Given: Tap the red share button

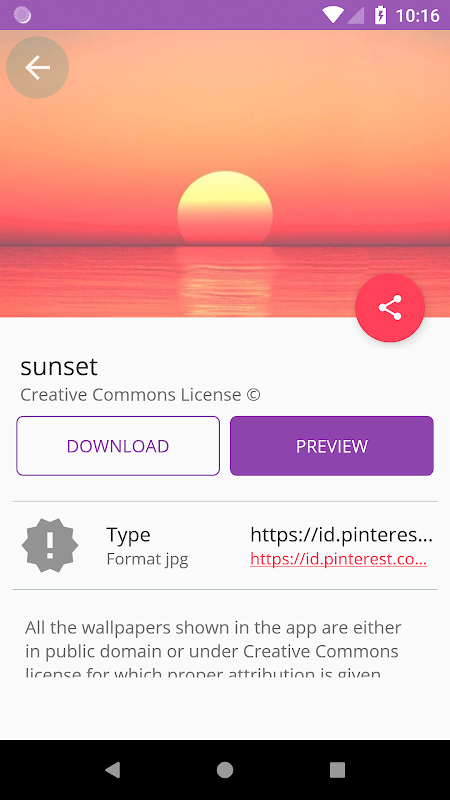Looking at the screenshot, I should click(x=390, y=308).
